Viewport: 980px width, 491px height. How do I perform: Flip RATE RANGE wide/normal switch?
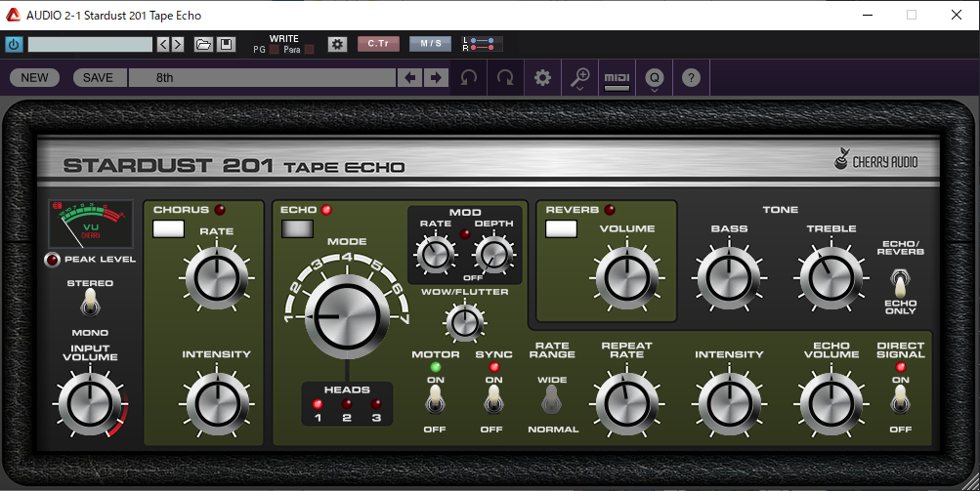[x=551, y=400]
